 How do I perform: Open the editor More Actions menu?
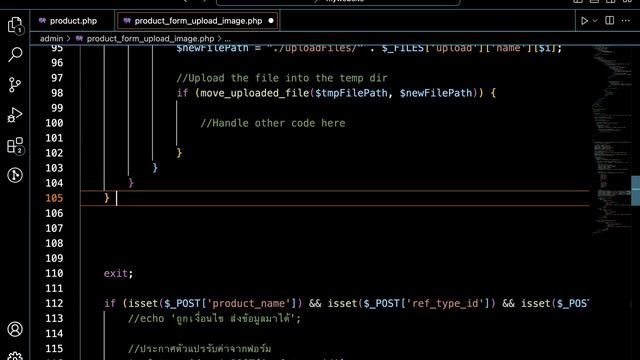(x=626, y=20)
